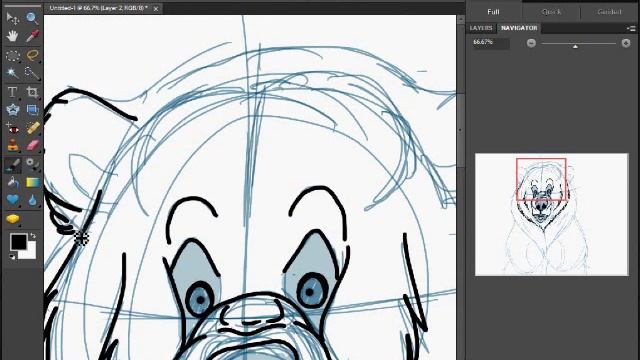This screenshot has height=360, width=640.
Task: Select the Custom Shape heart tool
Action: pos(13,200)
